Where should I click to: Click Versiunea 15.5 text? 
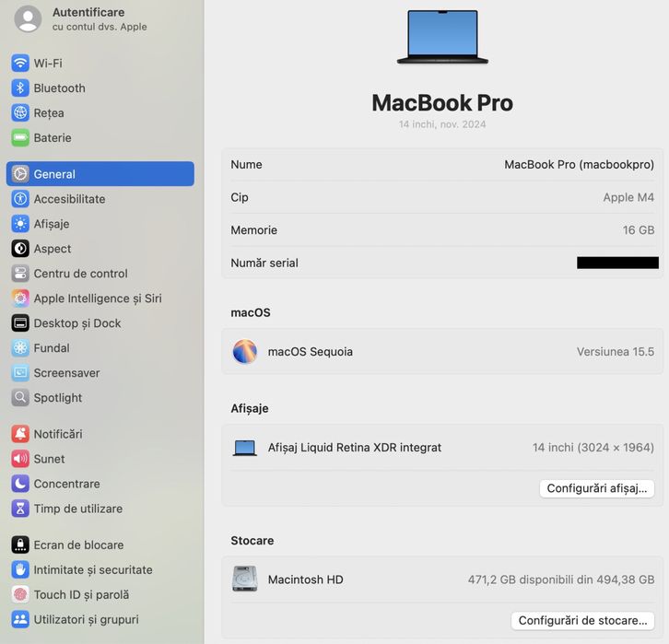616,352
